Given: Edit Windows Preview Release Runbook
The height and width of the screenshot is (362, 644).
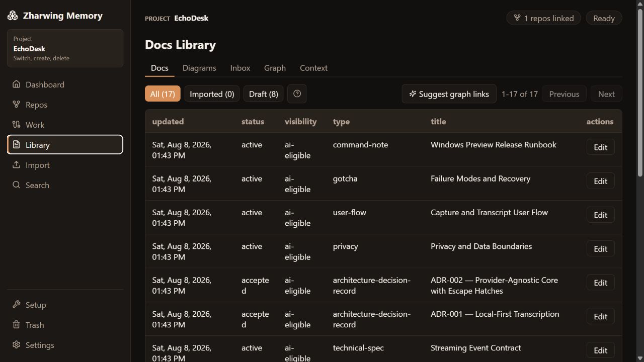Looking at the screenshot, I should coord(600,147).
